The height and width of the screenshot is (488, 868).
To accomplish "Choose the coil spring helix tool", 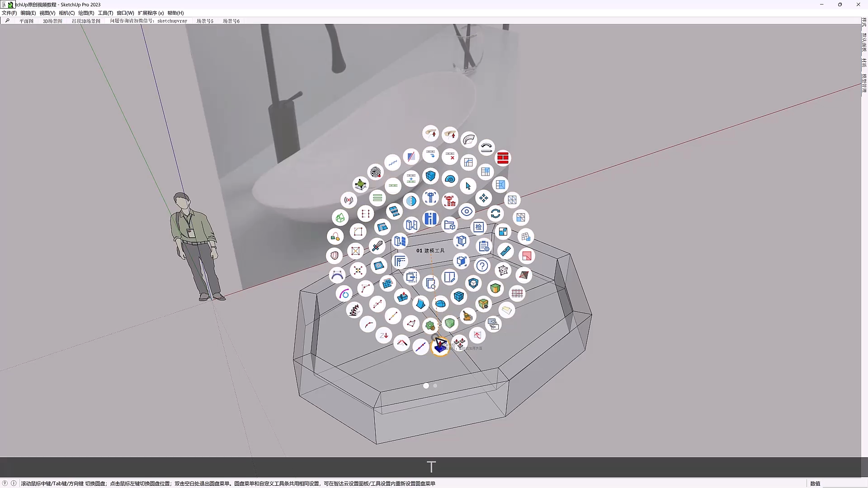I will click(x=354, y=310).
